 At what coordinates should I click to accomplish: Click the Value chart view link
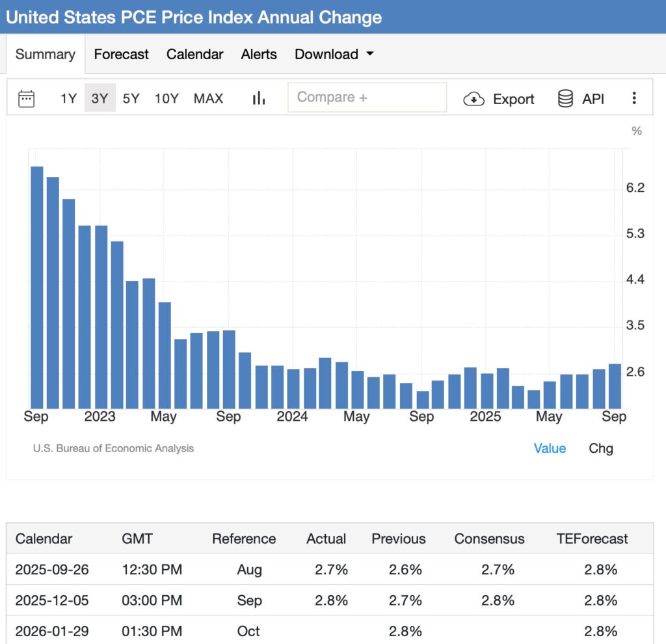550,448
